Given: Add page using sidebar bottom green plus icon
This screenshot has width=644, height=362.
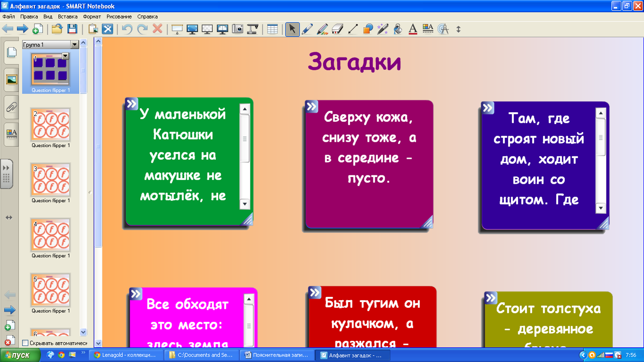Looking at the screenshot, I should click(10, 325).
